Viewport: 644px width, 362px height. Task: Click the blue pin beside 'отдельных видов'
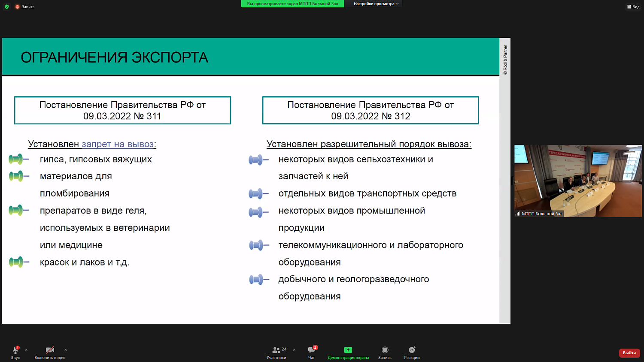click(258, 193)
